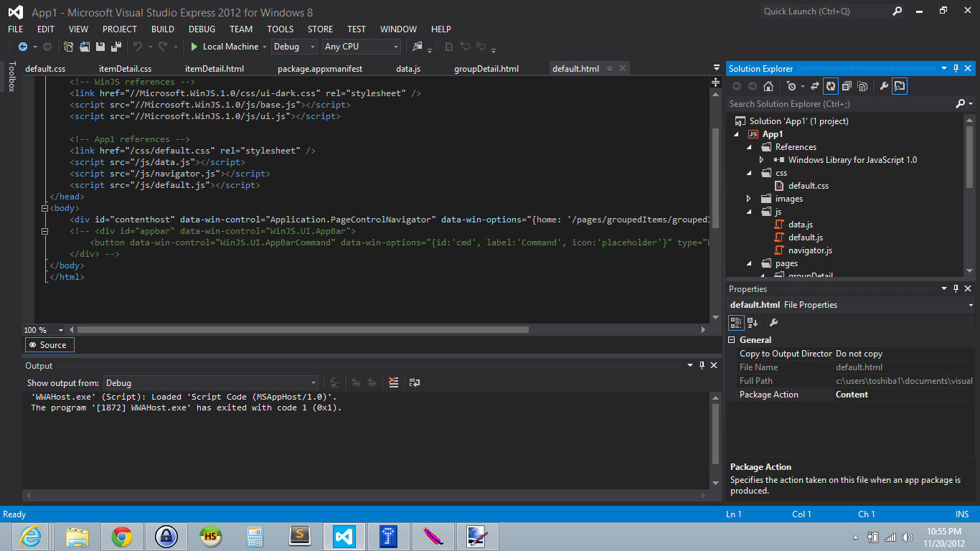Click the Navigate Backward arrow icon
The image size is (980, 551).
[x=23, y=47]
